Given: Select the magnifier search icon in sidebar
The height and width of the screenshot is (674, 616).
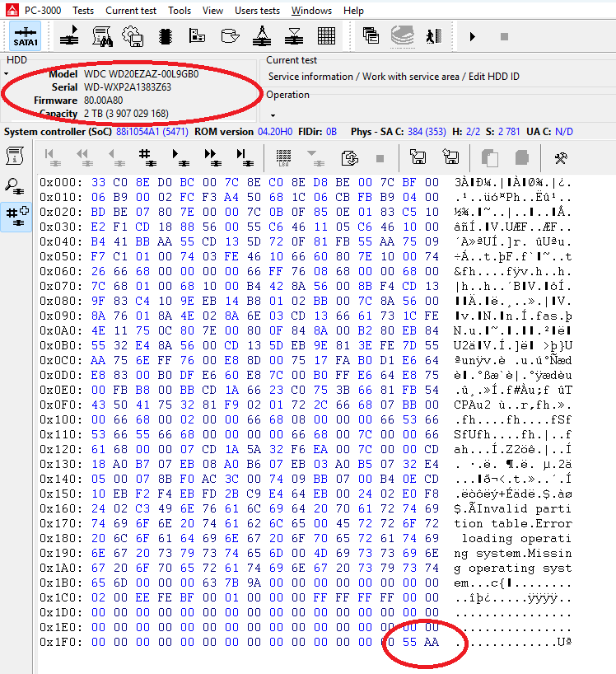Looking at the screenshot, I should [x=16, y=185].
